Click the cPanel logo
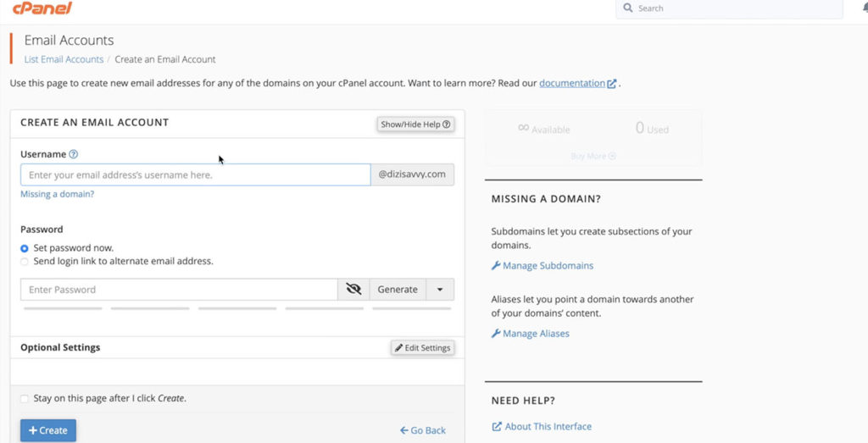Image resolution: width=868 pixels, height=443 pixels. 42,8
